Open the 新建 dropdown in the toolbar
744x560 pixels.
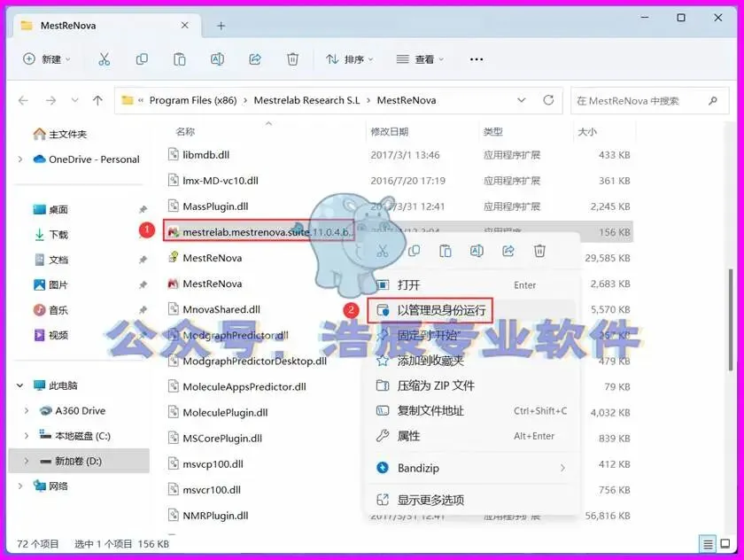(x=47, y=59)
